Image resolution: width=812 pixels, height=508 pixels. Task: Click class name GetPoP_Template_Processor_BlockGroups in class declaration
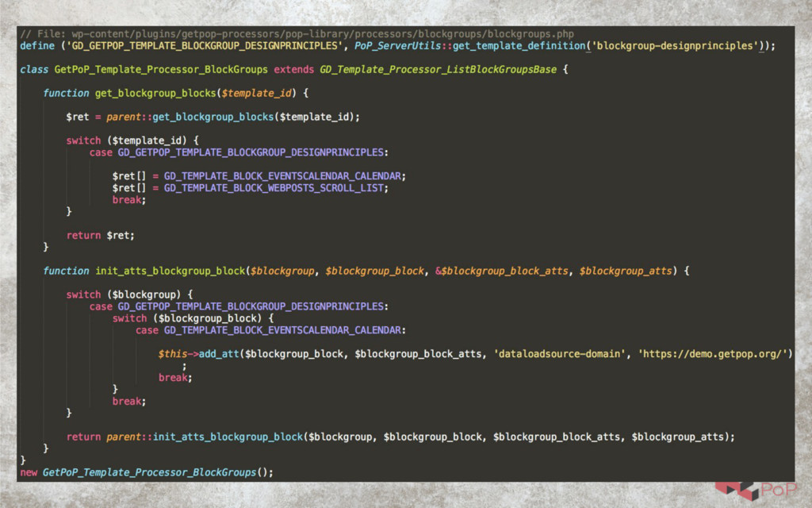pyautogui.click(x=161, y=70)
